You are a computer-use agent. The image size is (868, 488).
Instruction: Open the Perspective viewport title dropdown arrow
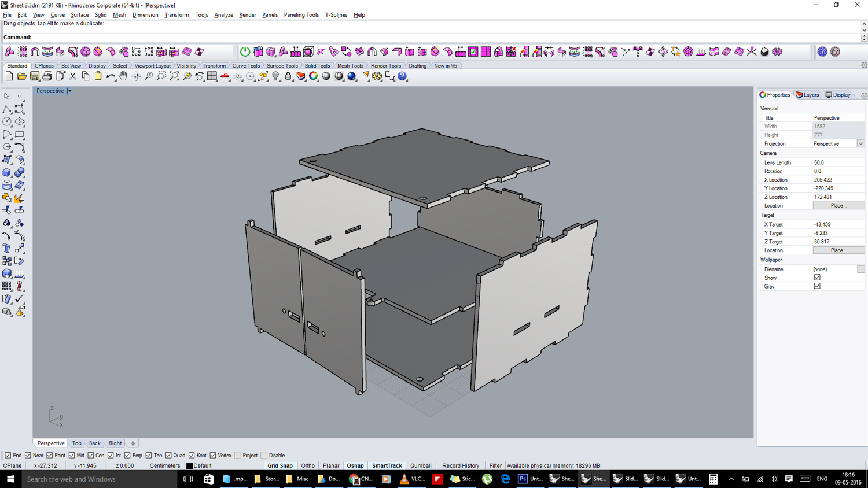click(69, 91)
